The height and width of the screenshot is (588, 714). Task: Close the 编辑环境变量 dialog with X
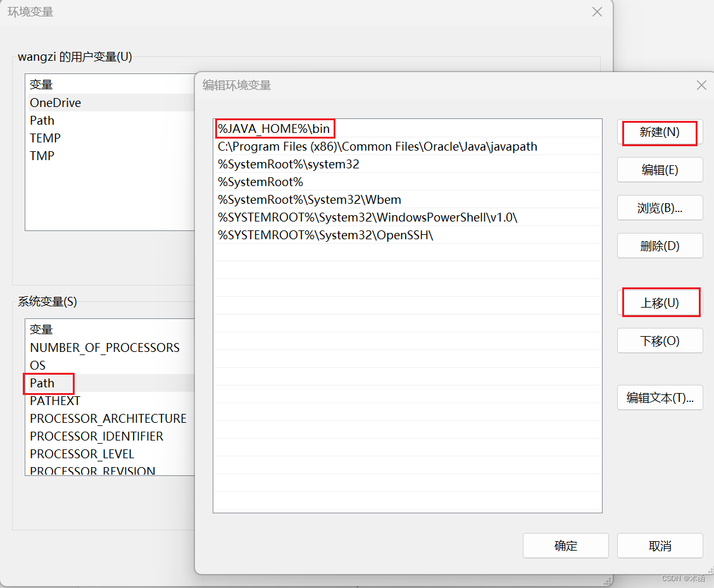tap(701, 85)
